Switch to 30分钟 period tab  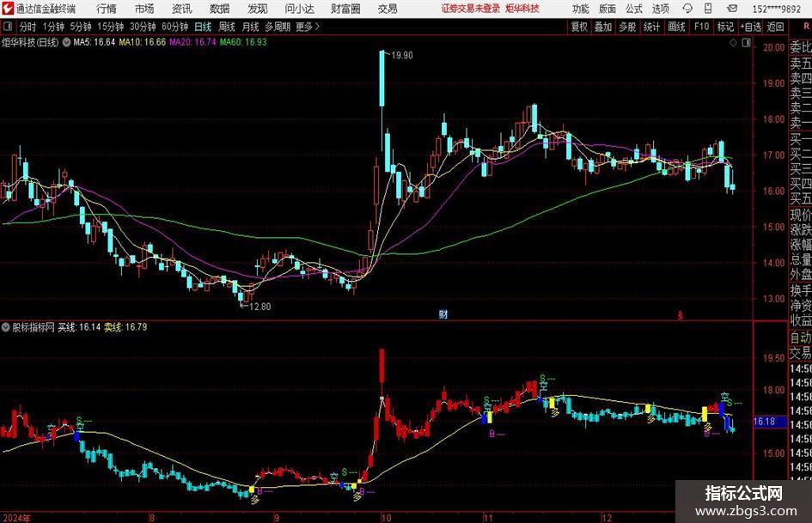[143, 27]
